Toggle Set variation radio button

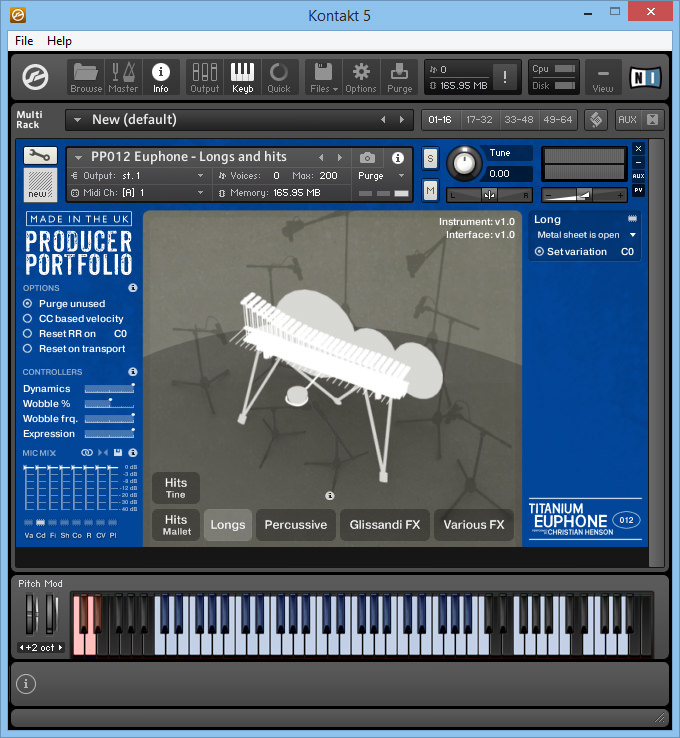[x=539, y=252]
